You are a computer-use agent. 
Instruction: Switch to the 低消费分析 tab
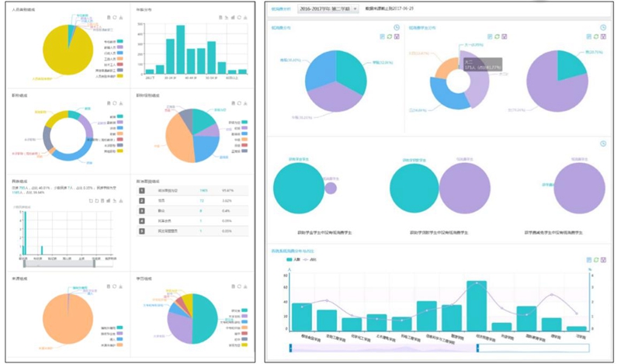(280, 9)
